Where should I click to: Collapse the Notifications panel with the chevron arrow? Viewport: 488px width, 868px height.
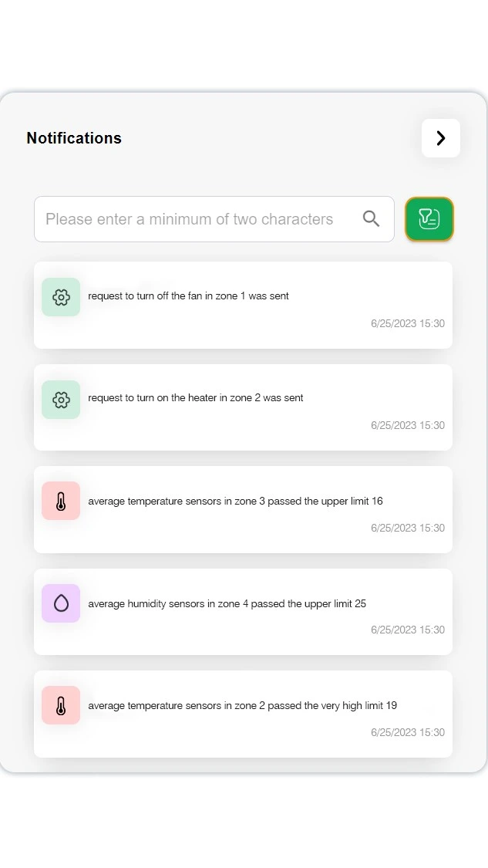point(440,138)
